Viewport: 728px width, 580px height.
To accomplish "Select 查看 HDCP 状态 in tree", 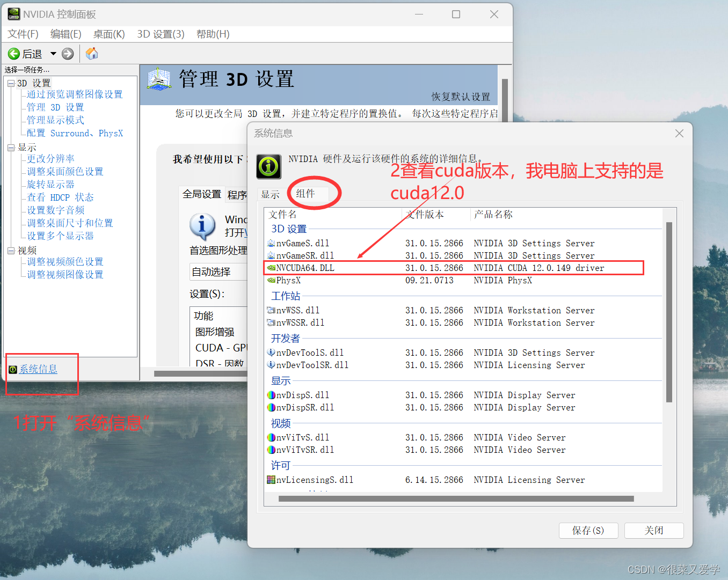I will point(60,197).
